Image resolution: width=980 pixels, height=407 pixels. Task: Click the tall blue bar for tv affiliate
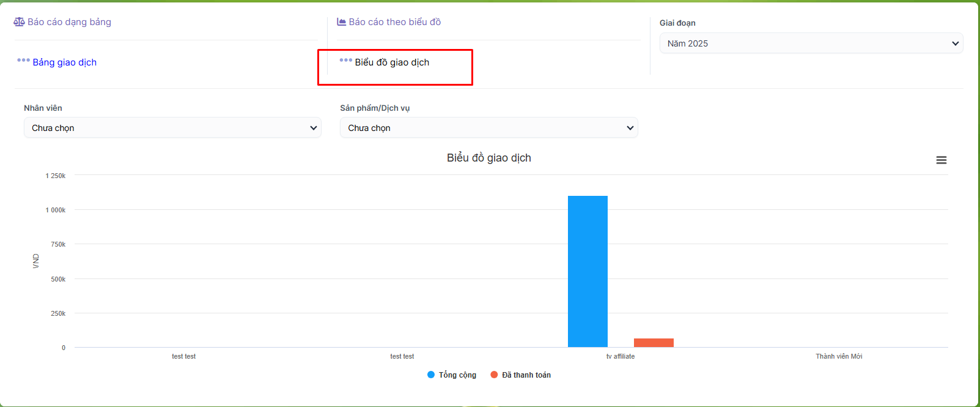point(588,271)
